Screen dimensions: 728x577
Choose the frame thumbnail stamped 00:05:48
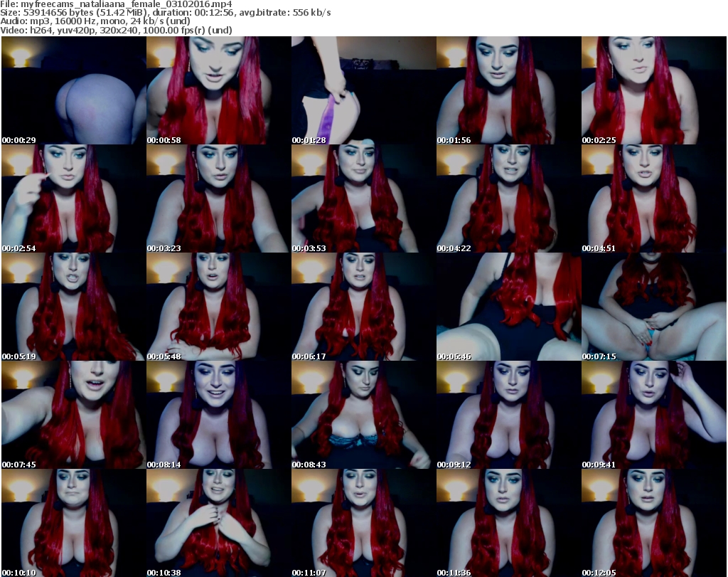point(219,307)
